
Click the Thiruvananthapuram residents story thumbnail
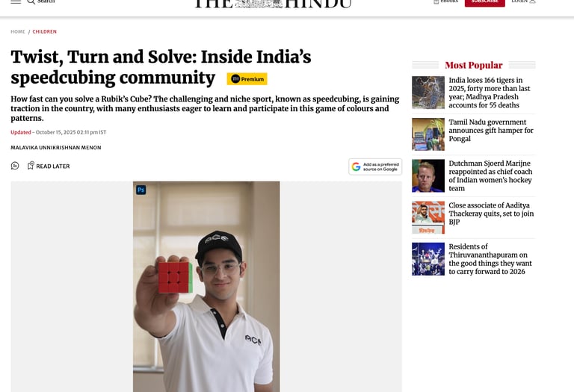(x=428, y=259)
